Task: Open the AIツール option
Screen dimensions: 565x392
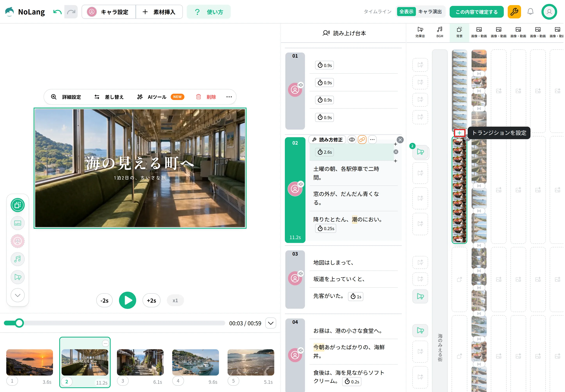Action: point(160,97)
